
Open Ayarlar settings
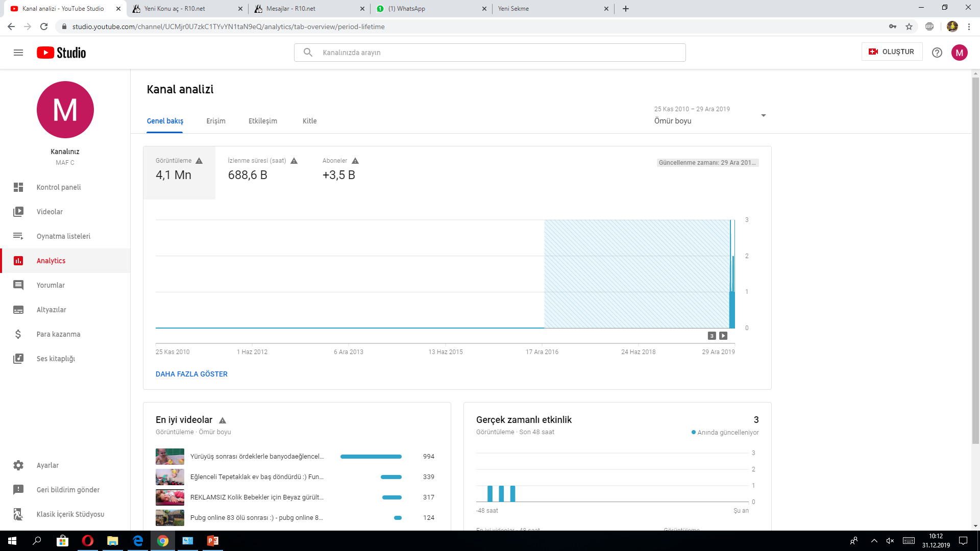[x=65, y=465]
